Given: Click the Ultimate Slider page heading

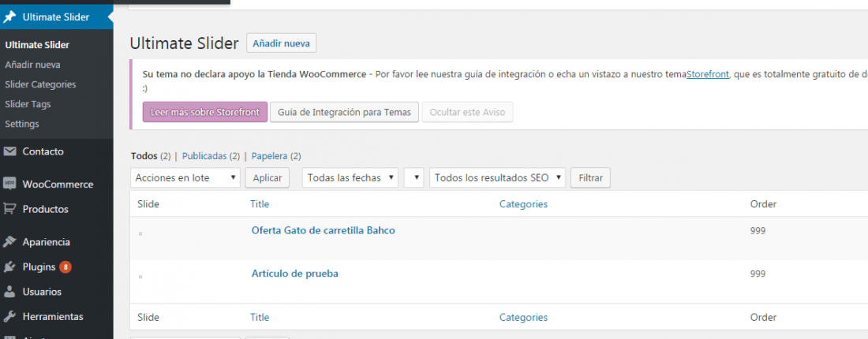Looking at the screenshot, I should point(185,43).
